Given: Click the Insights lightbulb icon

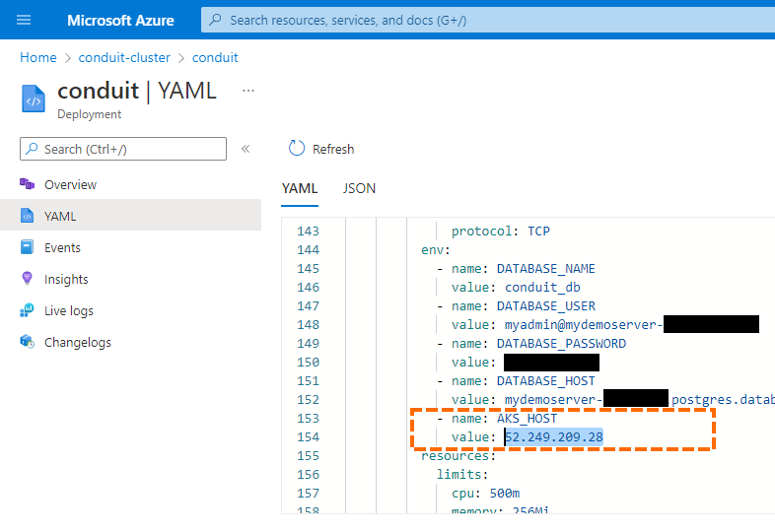Looking at the screenshot, I should [x=27, y=278].
